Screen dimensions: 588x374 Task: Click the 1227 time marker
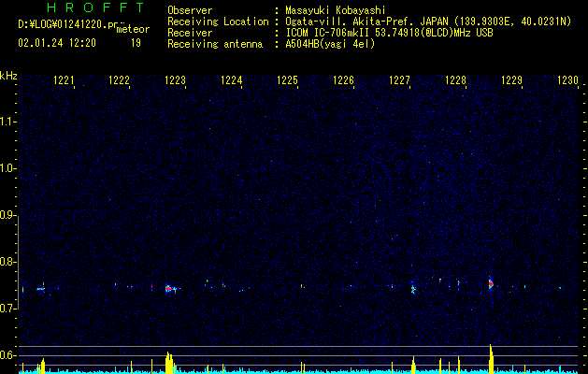coord(400,80)
